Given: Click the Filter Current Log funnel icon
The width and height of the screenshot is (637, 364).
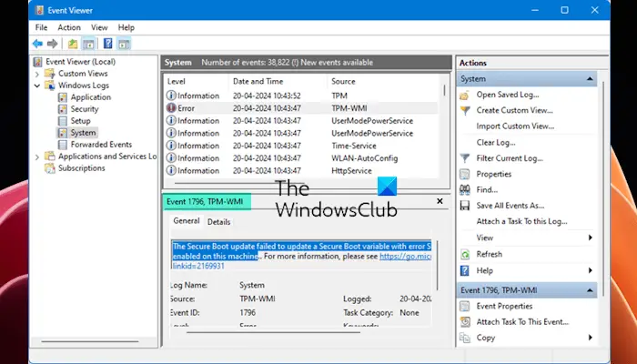Looking at the screenshot, I should (466, 158).
